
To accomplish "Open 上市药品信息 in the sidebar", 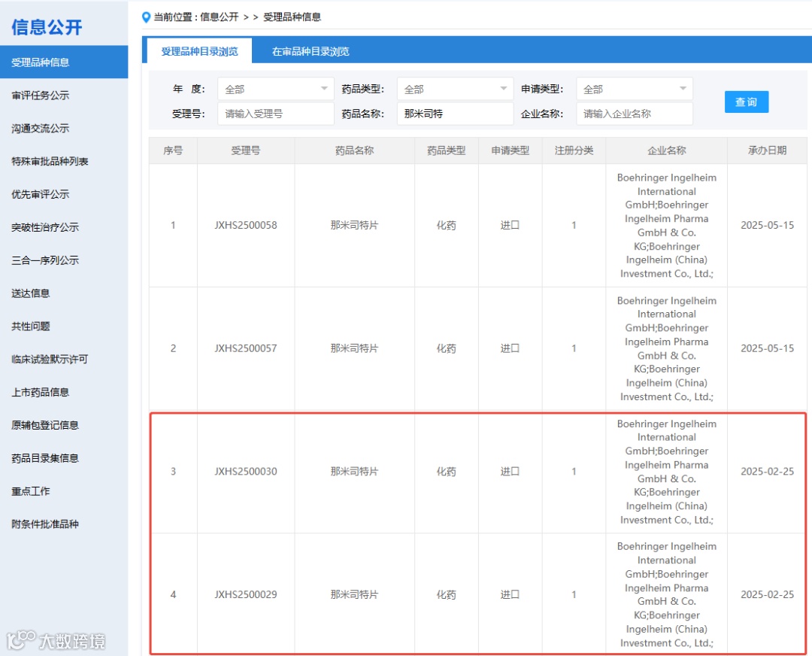I will 41,392.
